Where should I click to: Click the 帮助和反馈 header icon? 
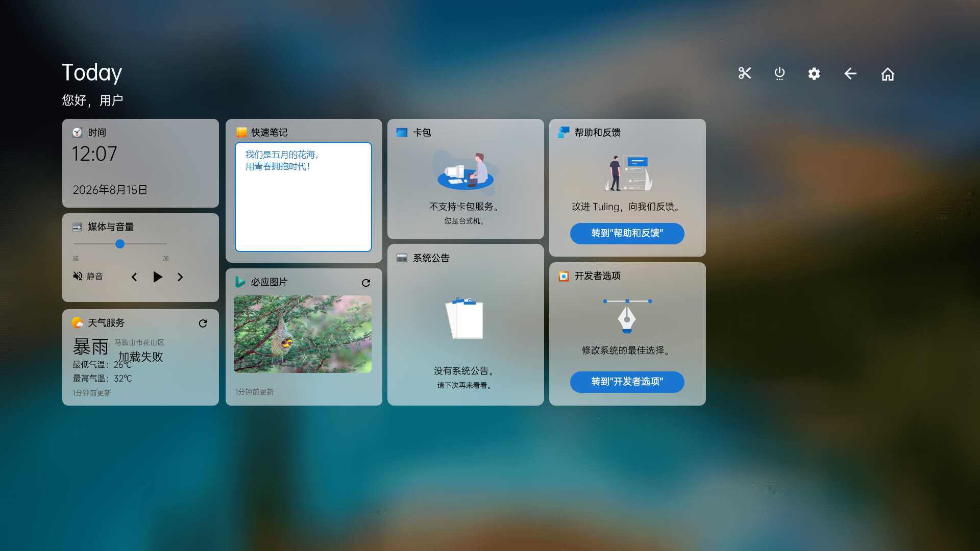[563, 132]
